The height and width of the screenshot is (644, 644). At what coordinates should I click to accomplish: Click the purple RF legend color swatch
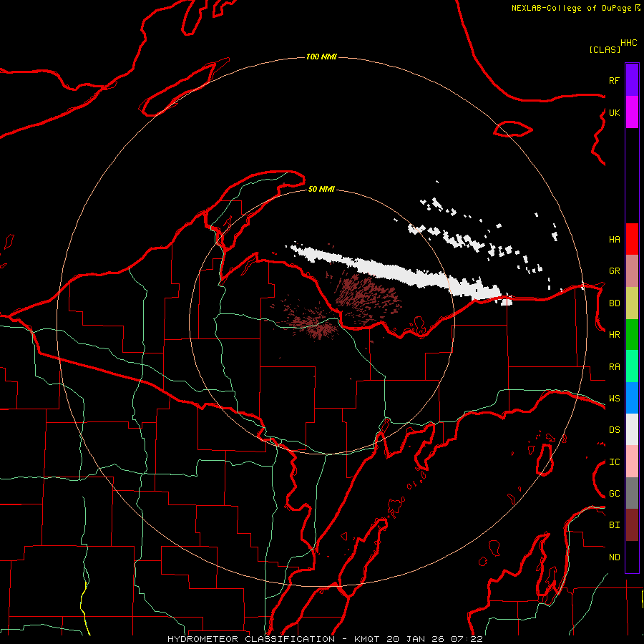coord(632,80)
